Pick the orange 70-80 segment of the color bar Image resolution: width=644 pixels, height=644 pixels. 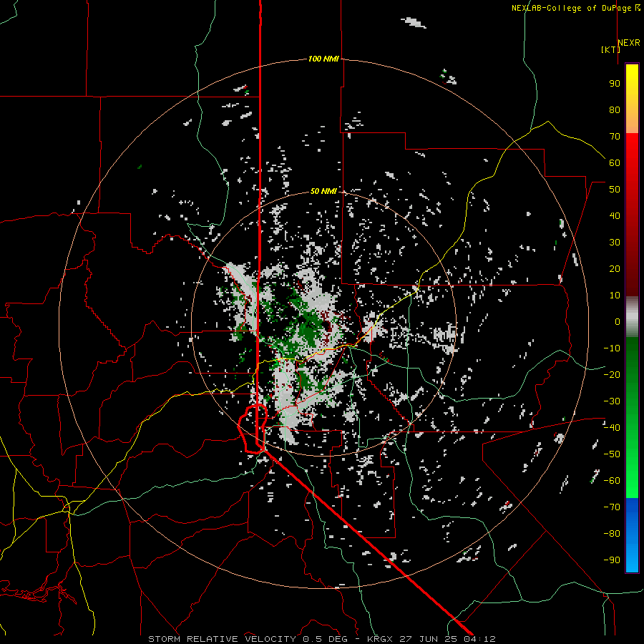click(x=632, y=121)
